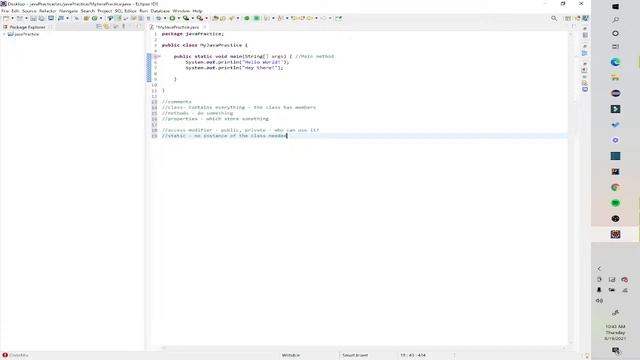The height and width of the screenshot is (360, 640).
Task: Click the toolbar search magnifier icon
Action: tap(554, 18)
